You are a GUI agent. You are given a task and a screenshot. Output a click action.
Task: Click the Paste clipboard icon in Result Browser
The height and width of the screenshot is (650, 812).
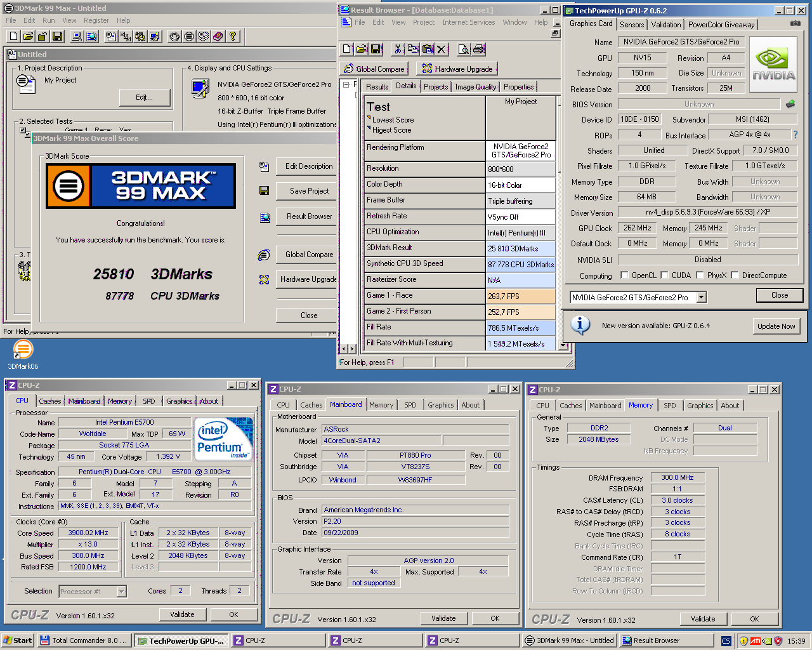(x=428, y=49)
